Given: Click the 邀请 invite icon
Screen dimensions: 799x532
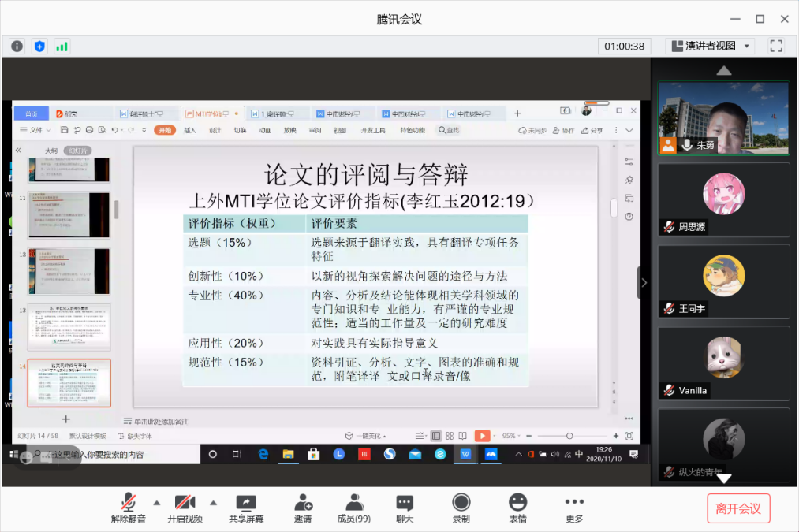Looking at the screenshot, I should 303,508.
